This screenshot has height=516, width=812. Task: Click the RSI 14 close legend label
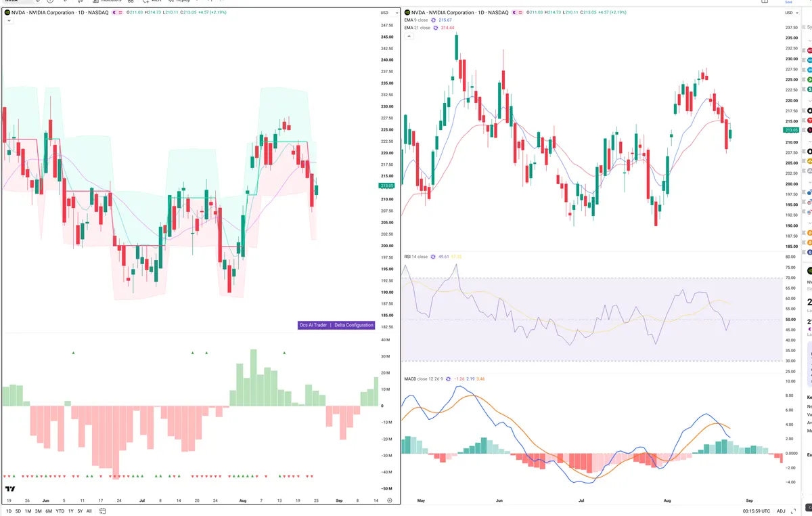tap(415, 257)
